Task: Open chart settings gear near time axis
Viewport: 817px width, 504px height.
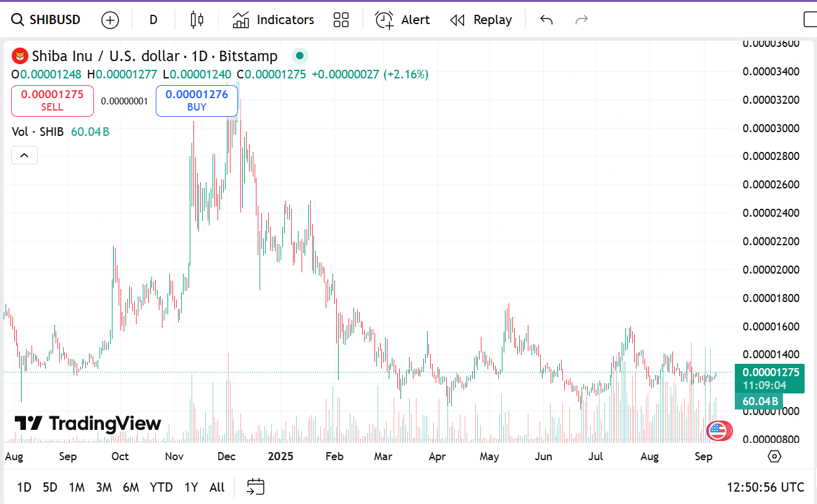Action: pyautogui.click(x=774, y=456)
